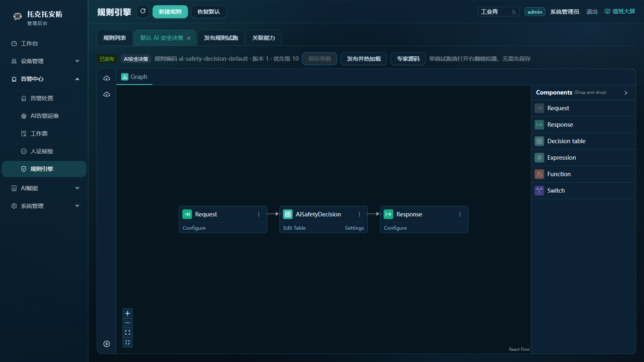This screenshot has height=362, width=644.
Task: Click the download cloud icon in graph sidebar
Action: click(x=107, y=95)
